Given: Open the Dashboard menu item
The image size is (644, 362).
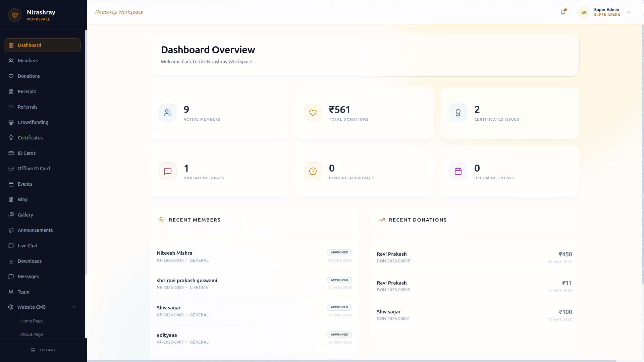Looking at the screenshot, I should coord(42,45).
